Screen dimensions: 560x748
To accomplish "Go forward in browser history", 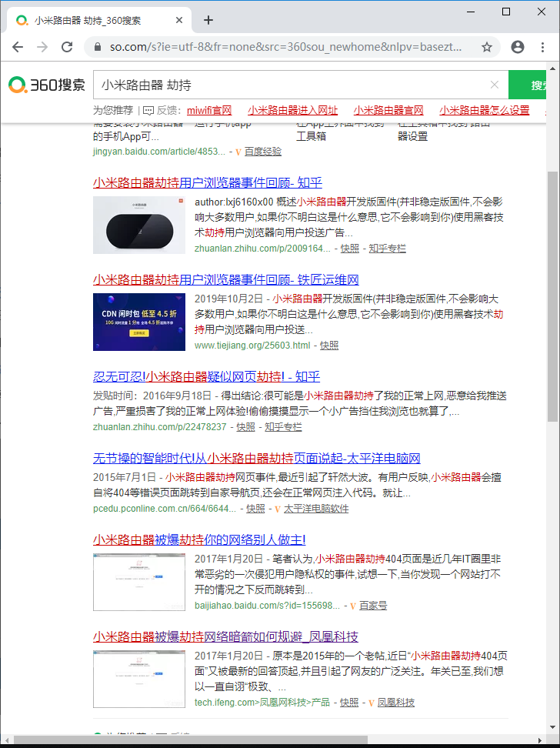I will point(42,47).
